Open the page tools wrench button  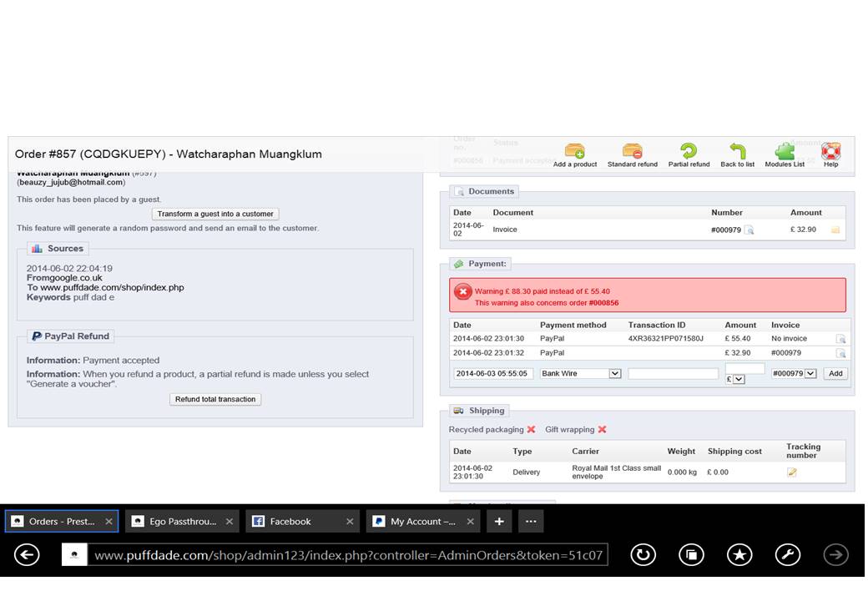tap(787, 554)
